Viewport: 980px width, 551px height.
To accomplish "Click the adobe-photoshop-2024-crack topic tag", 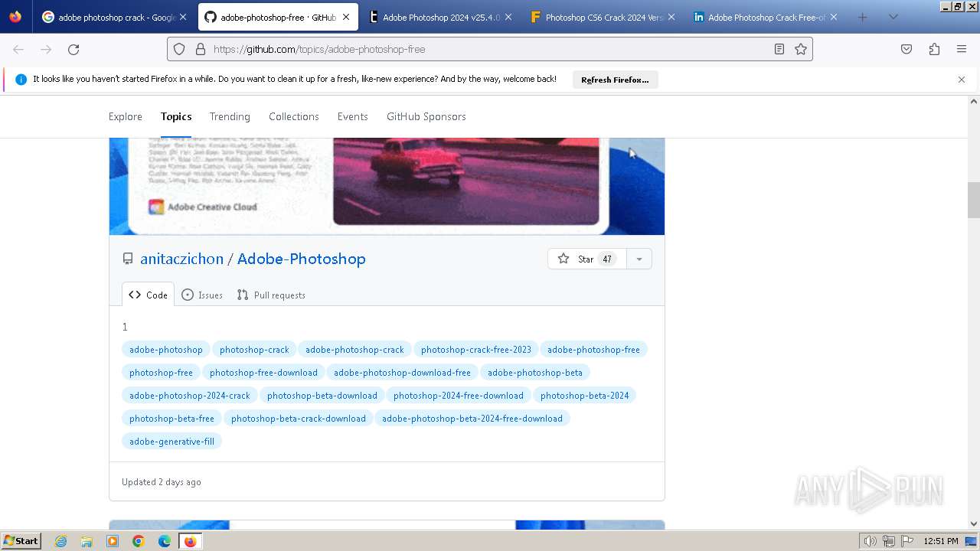I will point(190,396).
